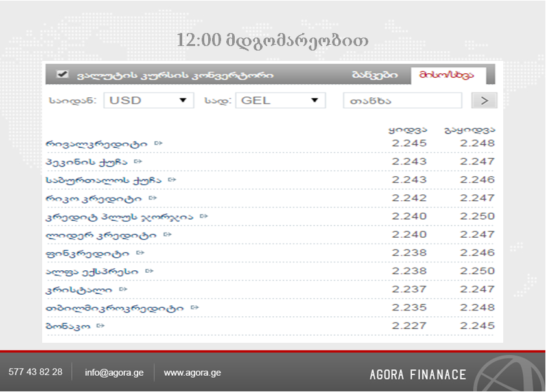
Task: Click external link icon next to თბილმიკროკრედიტი
Action: click(x=195, y=307)
